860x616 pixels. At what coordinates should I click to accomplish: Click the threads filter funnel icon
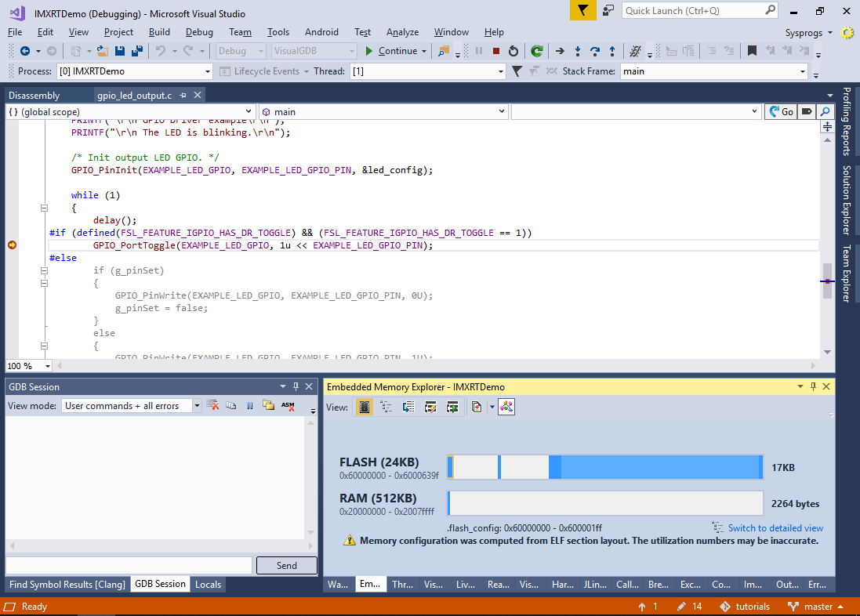pyautogui.click(x=517, y=71)
